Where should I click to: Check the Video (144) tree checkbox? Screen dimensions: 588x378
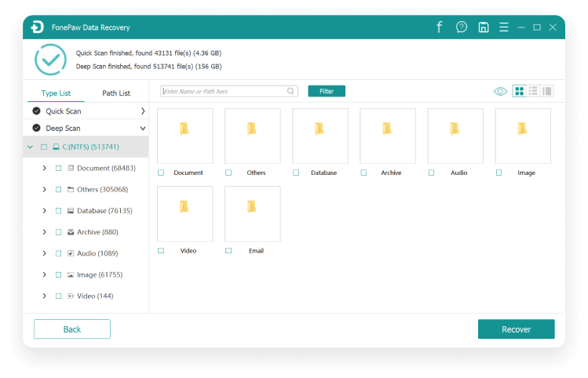(59, 296)
